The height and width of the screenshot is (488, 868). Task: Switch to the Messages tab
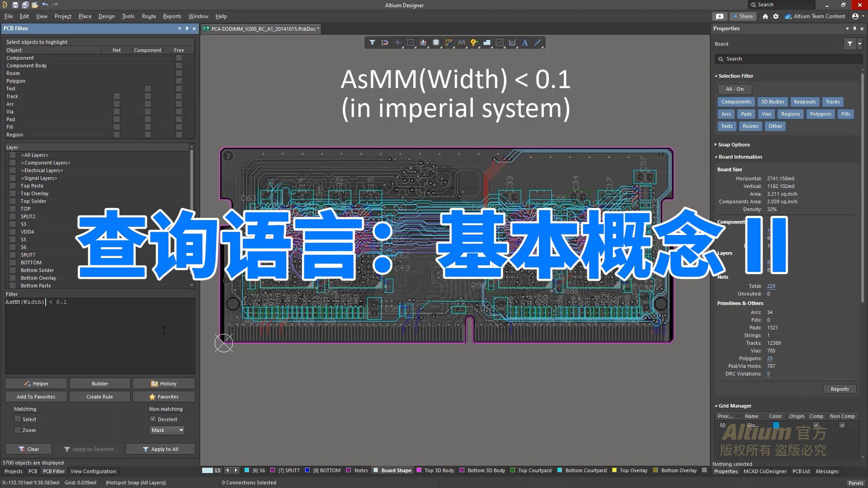pos(827,471)
